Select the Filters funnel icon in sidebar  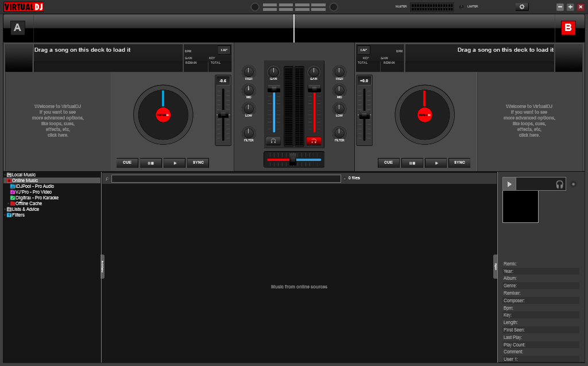click(9, 215)
